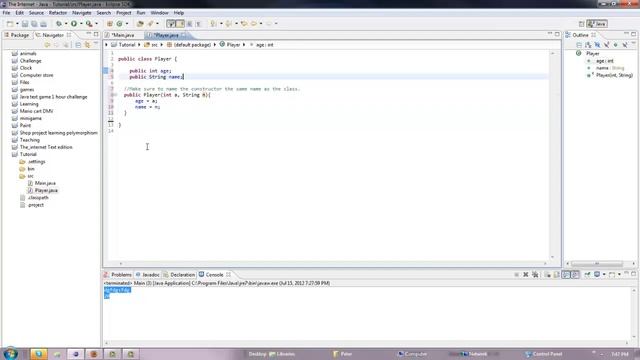The width and height of the screenshot is (640, 360).
Task: Click the New file toolbar icon
Action: pos(10,24)
